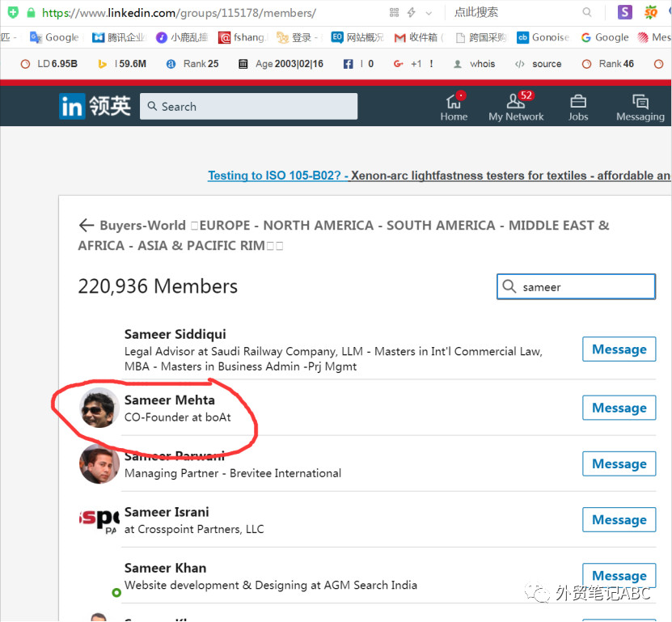
Task: Open the Gmail 收件箱 bookmark
Action: [419, 38]
